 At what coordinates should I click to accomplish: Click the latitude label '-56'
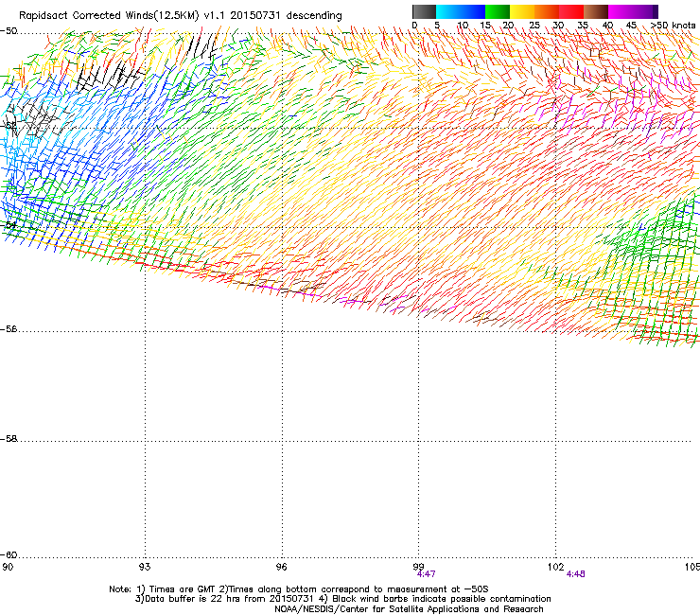pyautogui.click(x=9, y=329)
